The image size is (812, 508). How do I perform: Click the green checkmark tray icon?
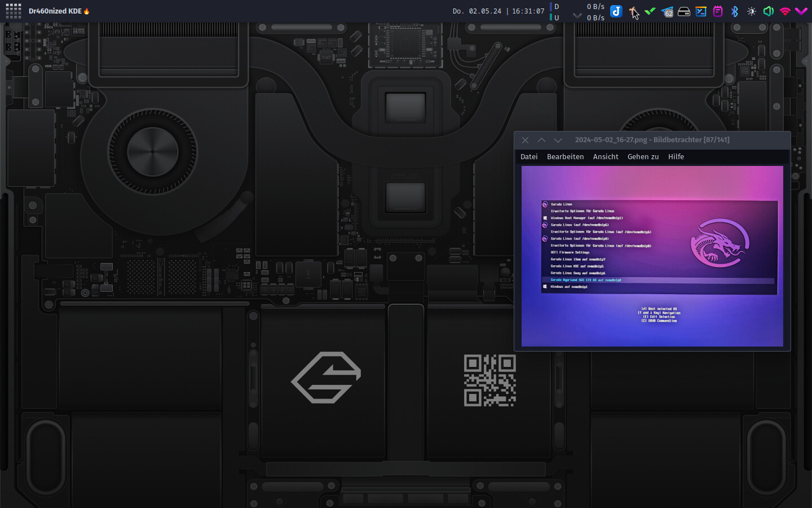point(650,11)
